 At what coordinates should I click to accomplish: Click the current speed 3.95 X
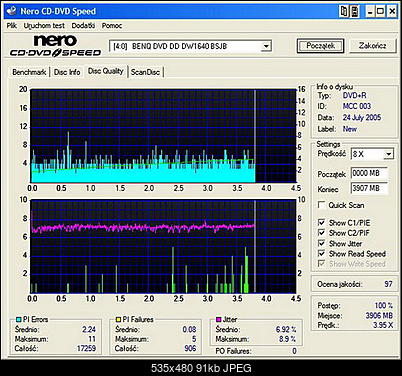click(x=383, y=325)
